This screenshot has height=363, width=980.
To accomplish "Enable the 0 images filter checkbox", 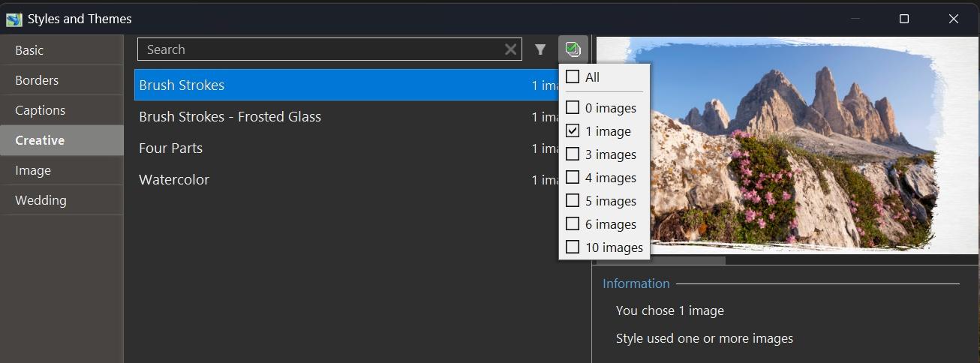I will pyautogui.click(x=573, y=107).
